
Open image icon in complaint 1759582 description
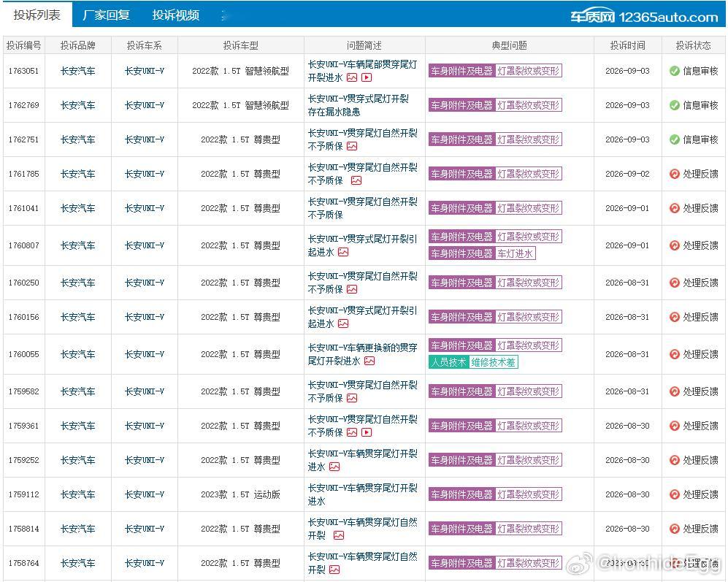click(352, 398)
